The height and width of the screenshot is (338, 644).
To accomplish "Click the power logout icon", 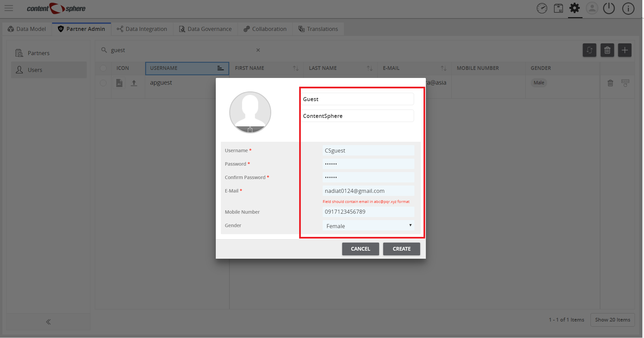I will (609, 8).
